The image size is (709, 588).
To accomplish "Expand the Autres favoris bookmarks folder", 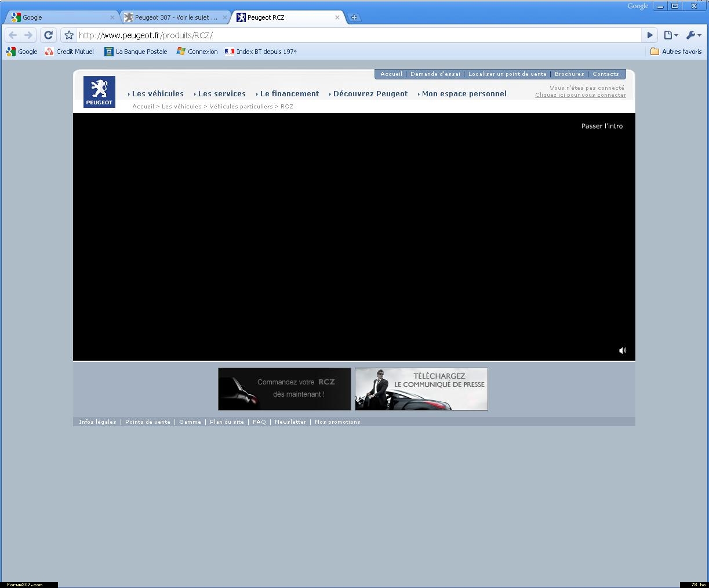I will [676, 52].
